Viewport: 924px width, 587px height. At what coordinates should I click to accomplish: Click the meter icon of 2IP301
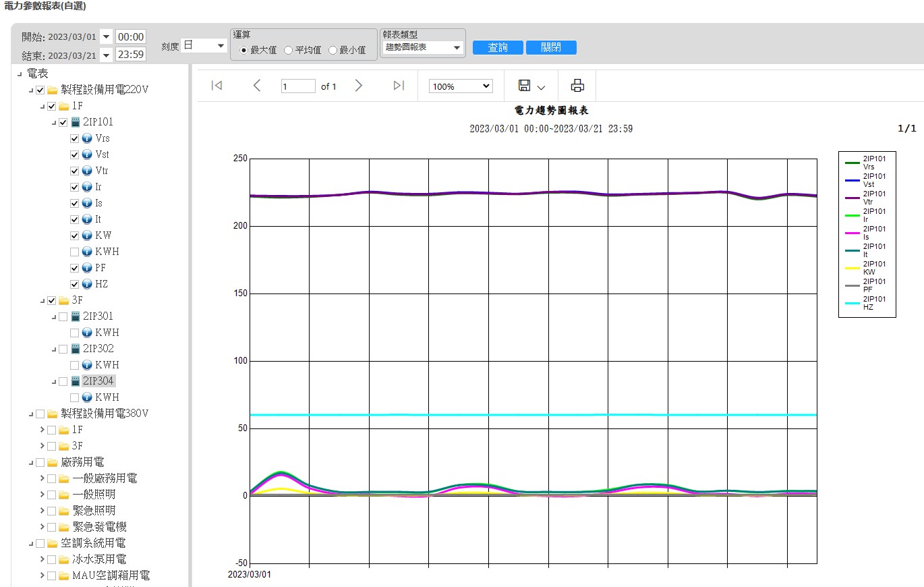76,316
